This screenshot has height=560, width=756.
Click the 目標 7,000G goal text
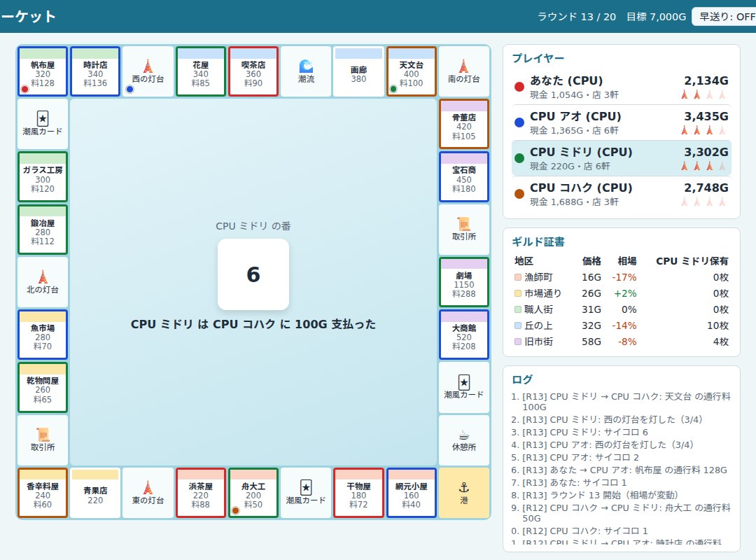point(656,17)
